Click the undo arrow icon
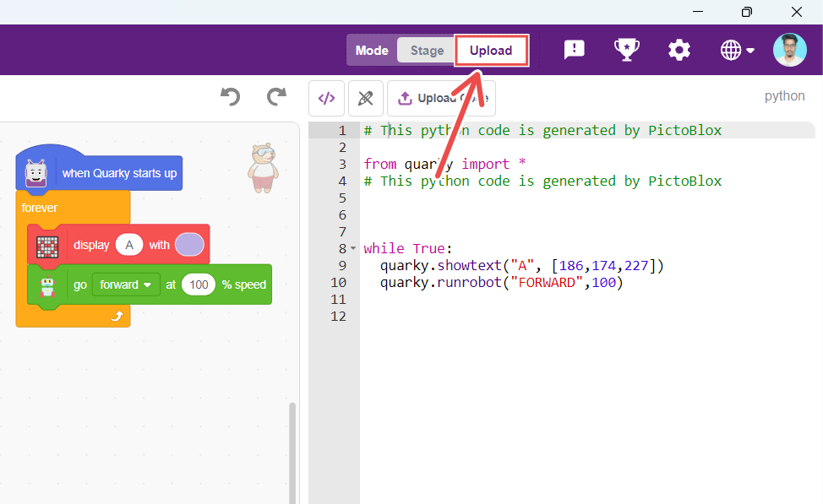Image resolution: width=823 pixels, height=504 pixels. tap(230, 97)
